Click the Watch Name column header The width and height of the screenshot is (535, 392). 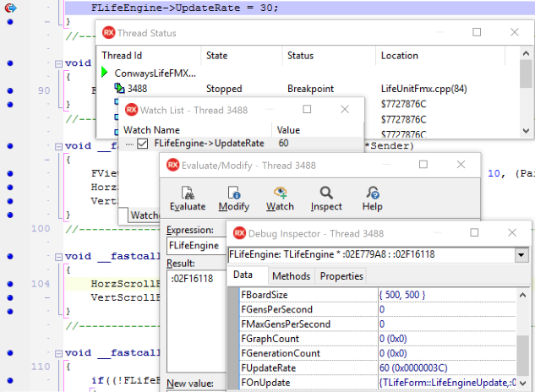point(197,130)
